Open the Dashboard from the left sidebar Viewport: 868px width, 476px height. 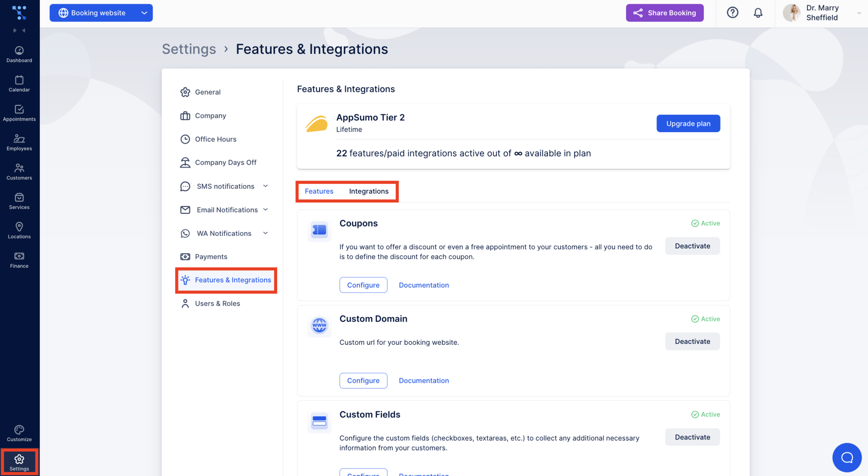point(19,54)
